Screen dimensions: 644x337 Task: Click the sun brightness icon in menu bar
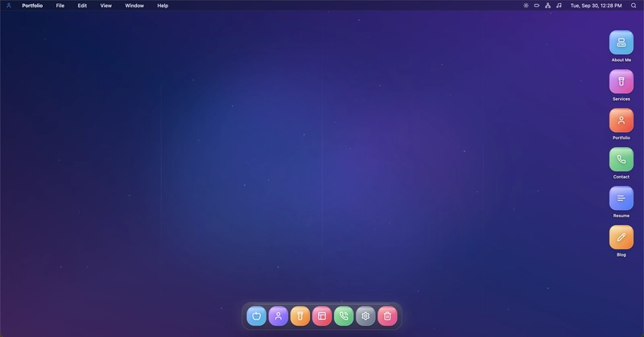tap(526, 6)
